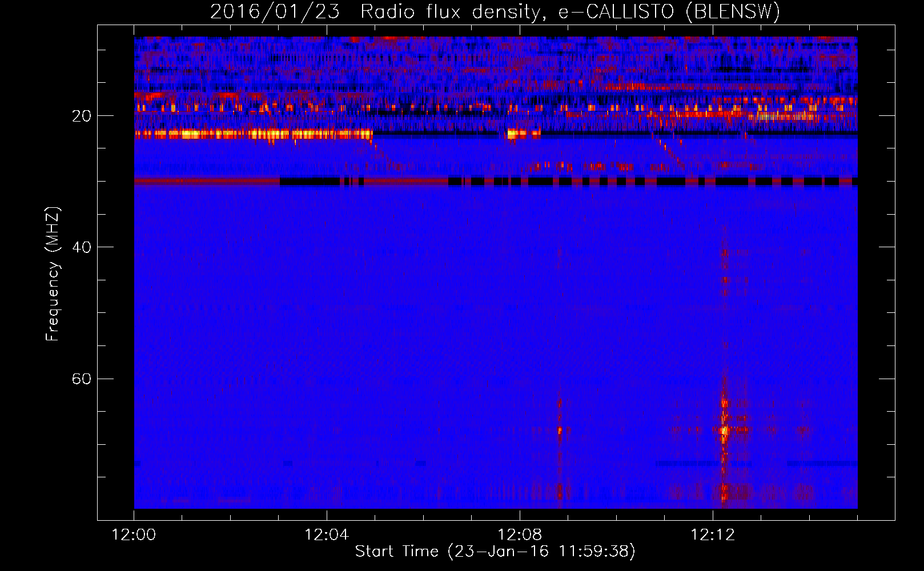Click the '12:08' time tick label
This screenshot has width=924, height=571.
(x=520, y=534)
